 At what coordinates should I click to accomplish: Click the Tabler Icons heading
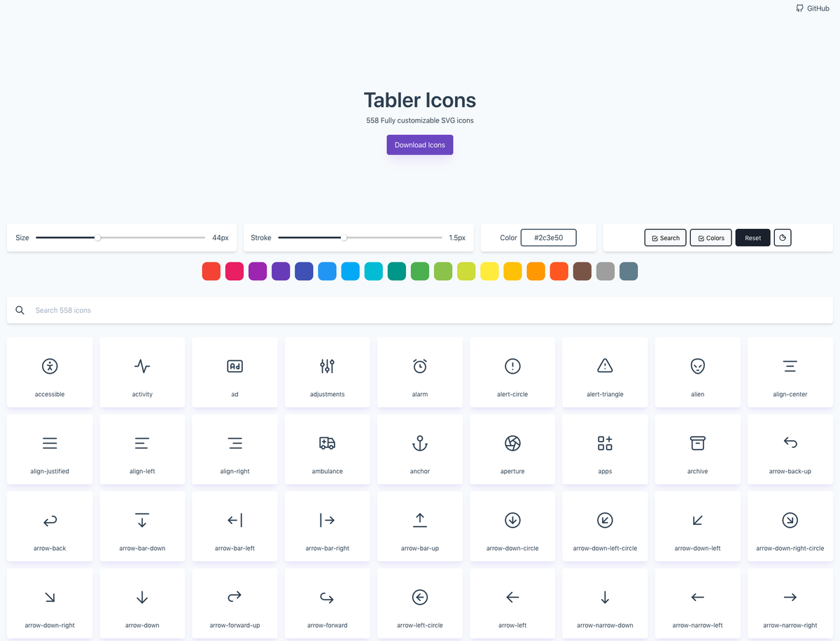pos(420,100)
